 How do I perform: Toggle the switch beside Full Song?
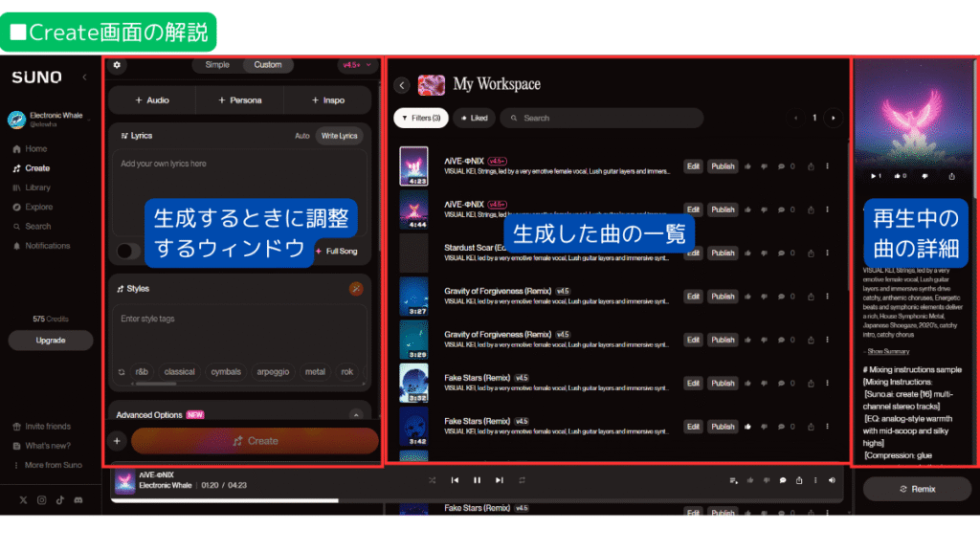127,252
